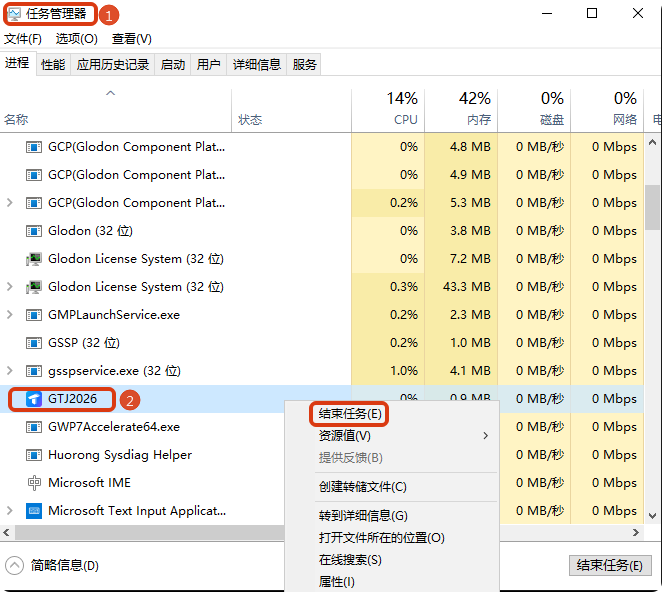Click the GMPLaunchService.exe process icon
662x592 pixels.
[x=34, y=315]
